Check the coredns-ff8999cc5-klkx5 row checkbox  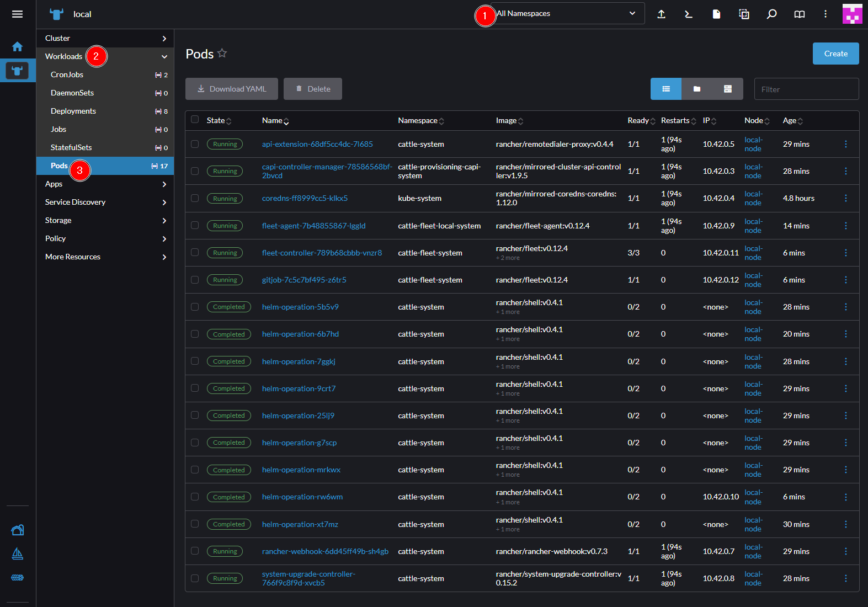click(195, 198)
